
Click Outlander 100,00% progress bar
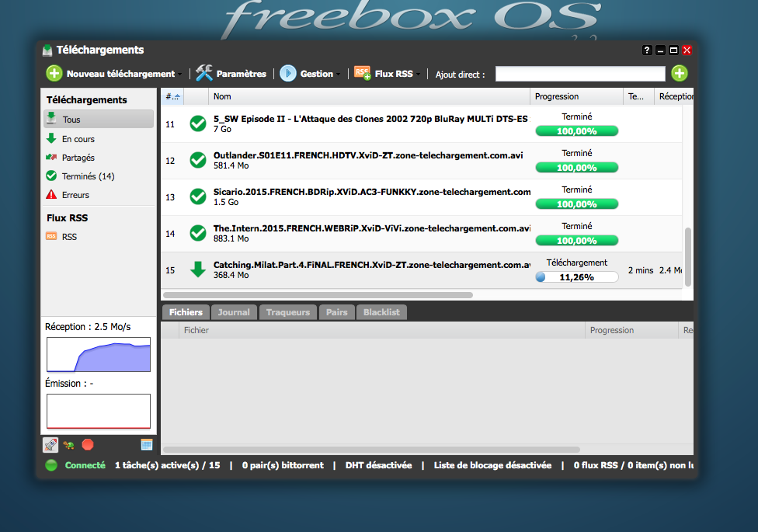(x=577, y=167)
